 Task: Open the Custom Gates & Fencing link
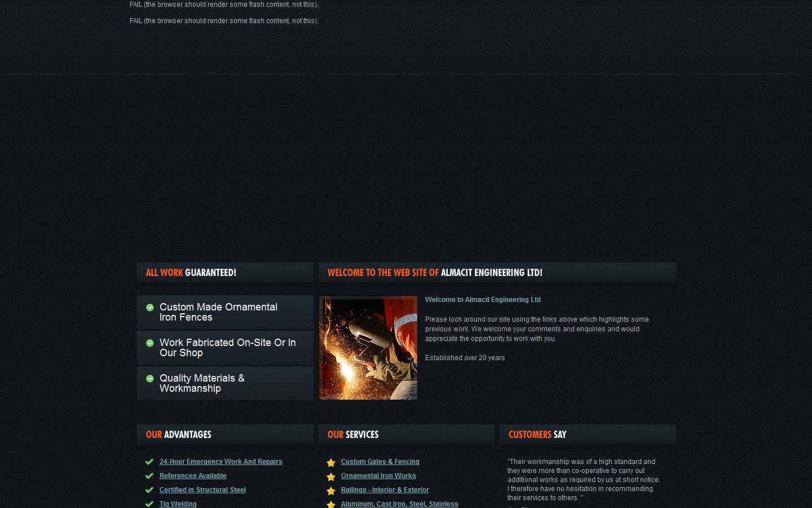tap(380, 462)
